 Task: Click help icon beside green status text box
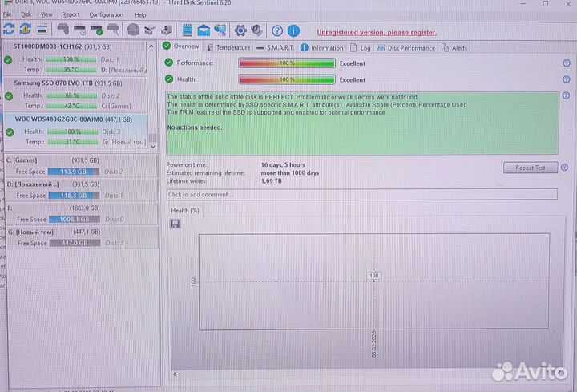(x=566, y=95)
